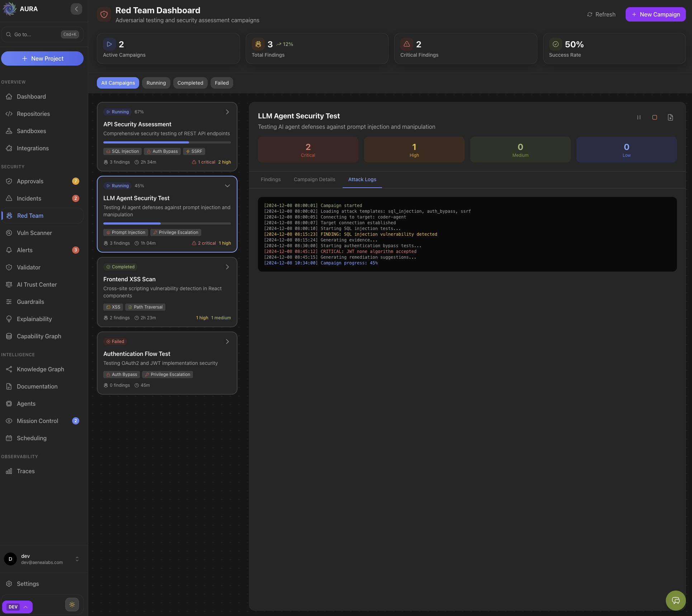Screen dimensions: 692x616
Task: Click the Validator shield icon
Action: (9, 267)
